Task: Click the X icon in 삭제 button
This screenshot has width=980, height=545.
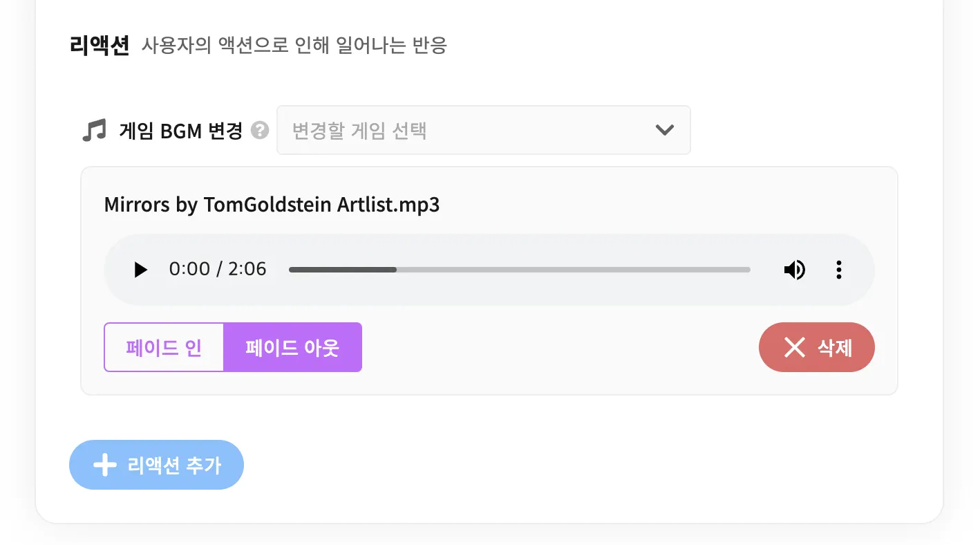Action: pos(795,347)
